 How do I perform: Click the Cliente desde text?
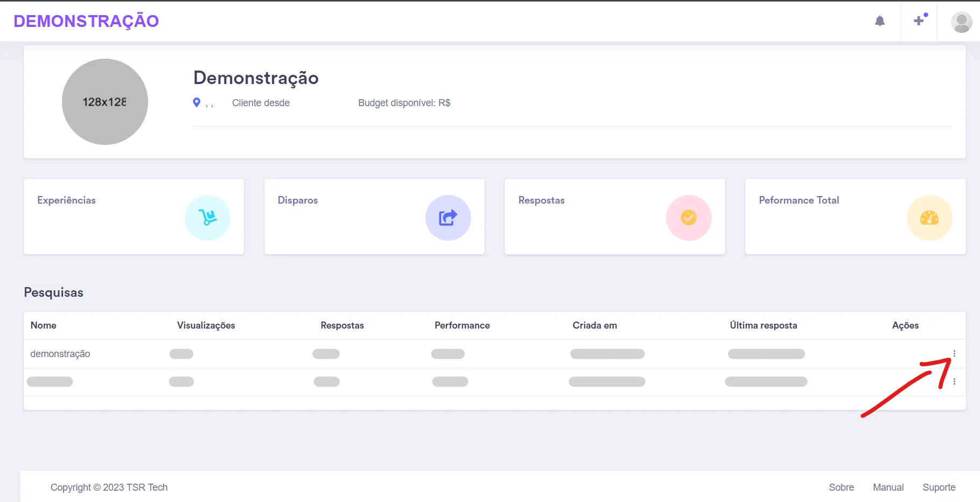pyautogui.click(x=261, y=103)
